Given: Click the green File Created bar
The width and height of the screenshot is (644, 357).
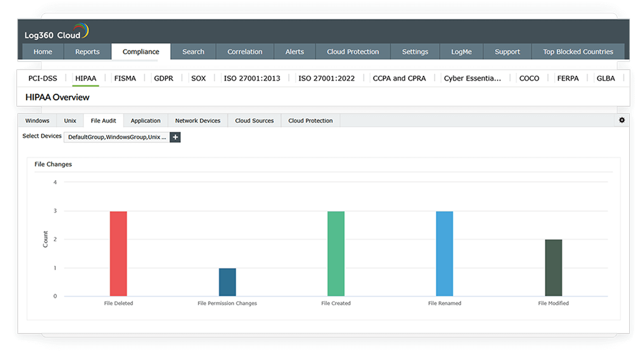Looking at the screenshot, I should (336, 253).
